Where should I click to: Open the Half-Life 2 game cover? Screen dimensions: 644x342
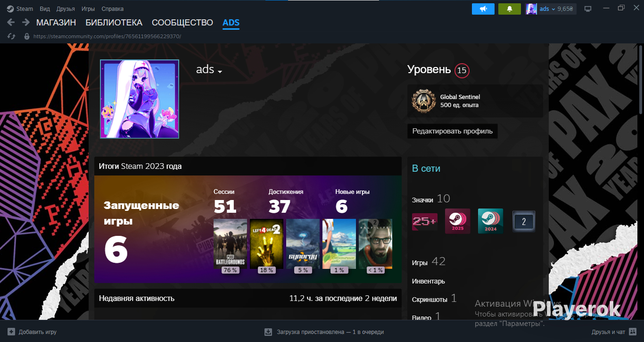[x=375, y=244]
